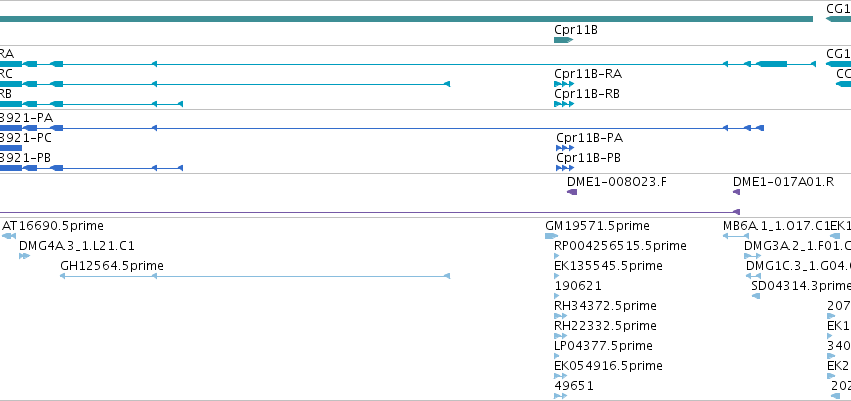Viewport: 851px width, 401px height.
Task: Click the Cpr11B-RB transcript label
Action: [x=587, y=94]
